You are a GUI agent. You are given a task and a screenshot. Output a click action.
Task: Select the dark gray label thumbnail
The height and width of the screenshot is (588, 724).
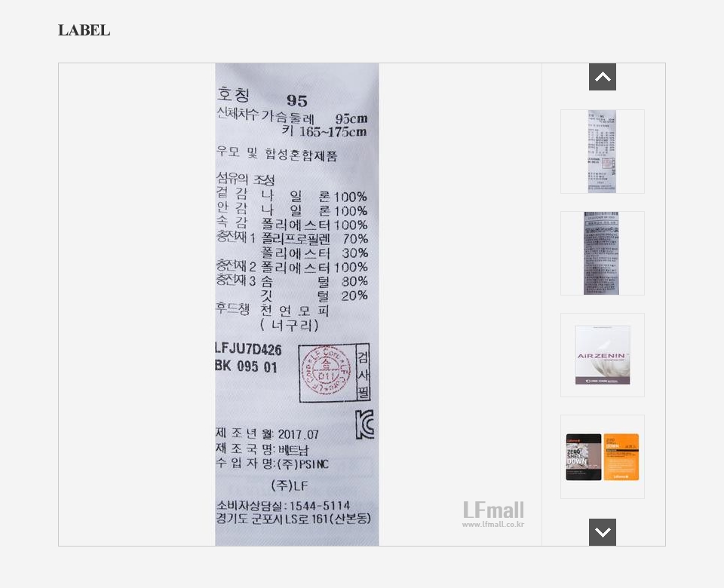602,253
